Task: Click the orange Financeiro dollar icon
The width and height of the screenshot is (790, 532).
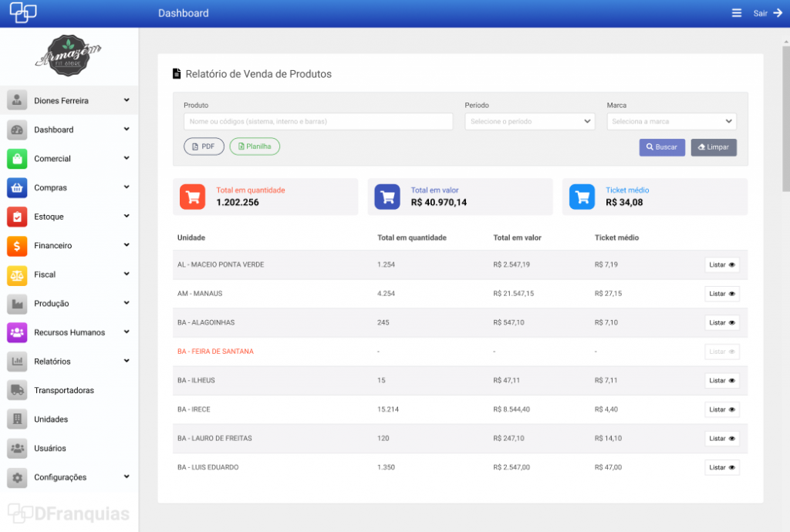Action: 17,246
